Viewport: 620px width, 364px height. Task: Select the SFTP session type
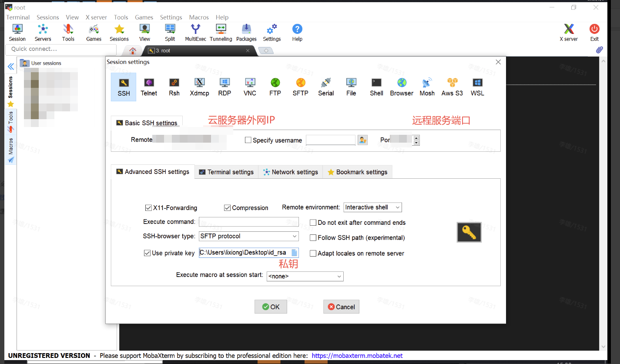point(300,87)
